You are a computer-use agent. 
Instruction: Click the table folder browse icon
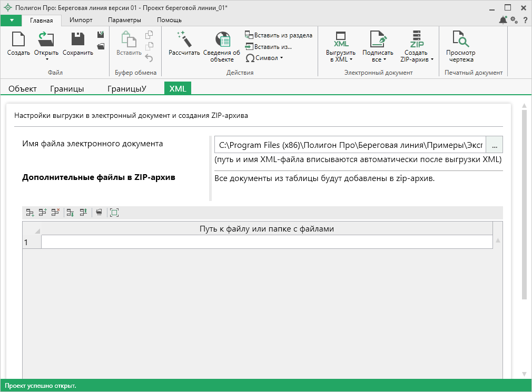tap(99, 213)
